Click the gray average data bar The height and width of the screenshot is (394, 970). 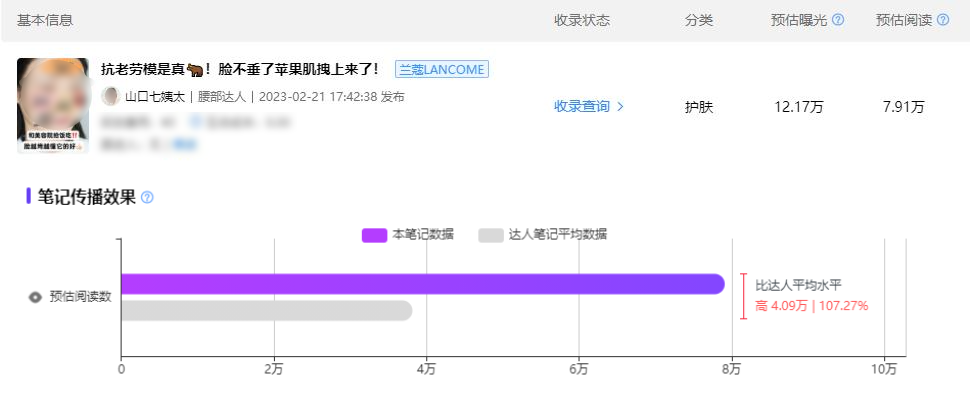coord(267,310)
